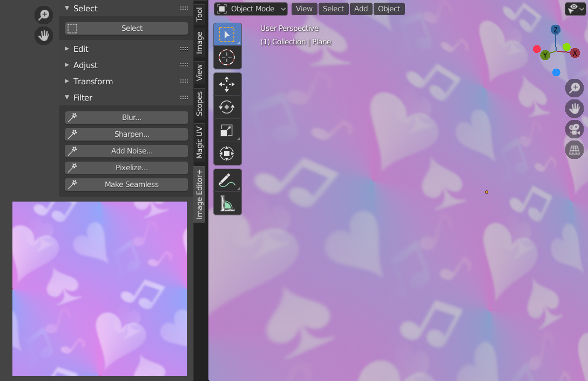The height and width of the screenshot is (381, 588).
Task: Expand the Edit panel
Action: click(x=67, y=49)
